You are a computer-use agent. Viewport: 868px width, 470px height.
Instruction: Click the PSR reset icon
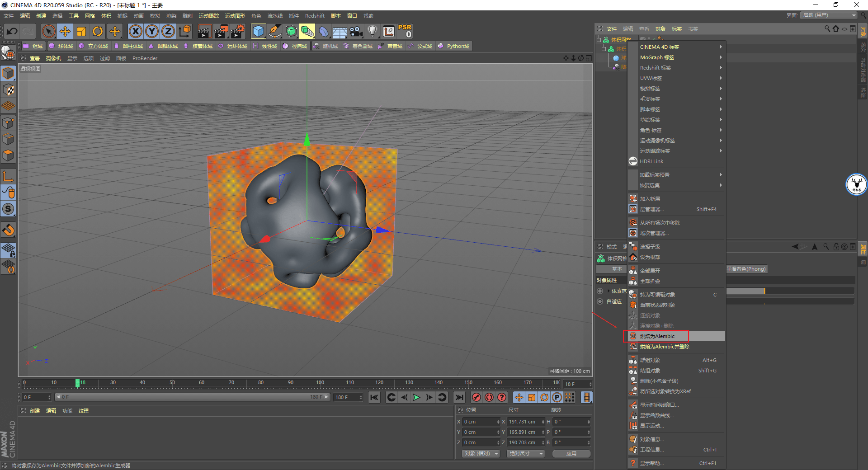click(405, 31)
